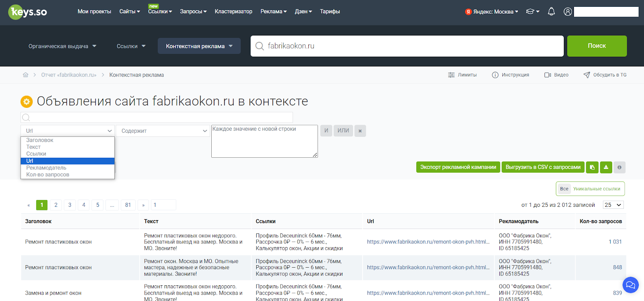Image resolution: width=644 pixels, height=301 pixels.
Task: Click the 1 031 queries count
Action: (x=615, y=242)
